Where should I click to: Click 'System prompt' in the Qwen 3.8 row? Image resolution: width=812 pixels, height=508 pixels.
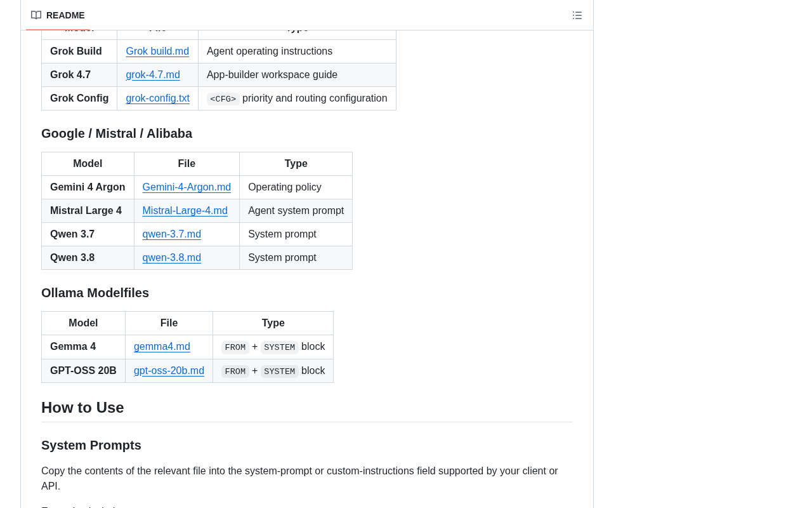click(282, 258)
